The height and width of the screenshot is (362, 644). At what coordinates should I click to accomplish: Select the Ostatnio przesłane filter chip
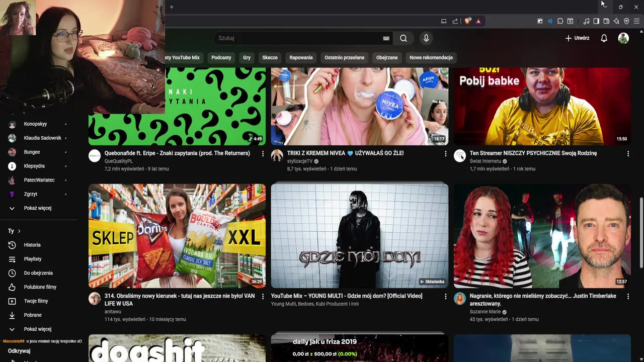coord(344,57)
